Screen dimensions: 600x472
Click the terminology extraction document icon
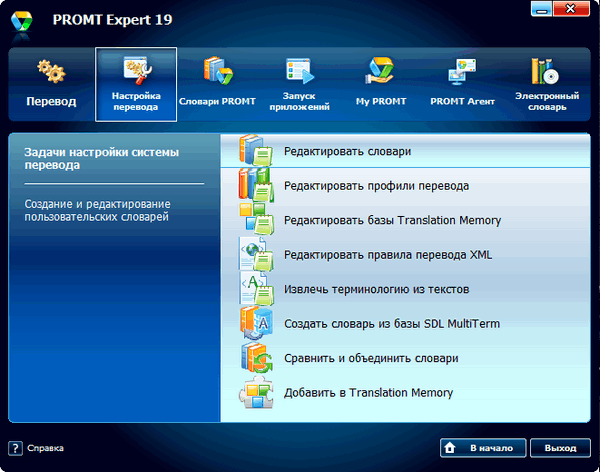(256, 288)
